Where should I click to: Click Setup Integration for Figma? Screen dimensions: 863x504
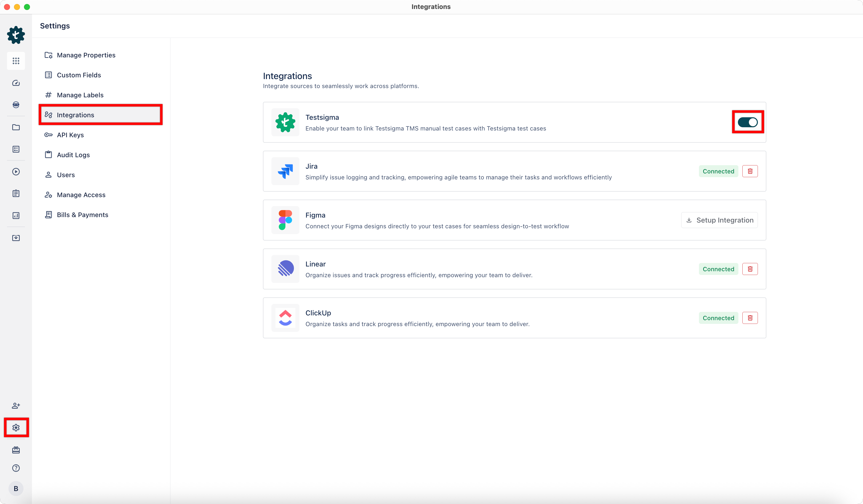pyautogui.click(x=719, y=220)
